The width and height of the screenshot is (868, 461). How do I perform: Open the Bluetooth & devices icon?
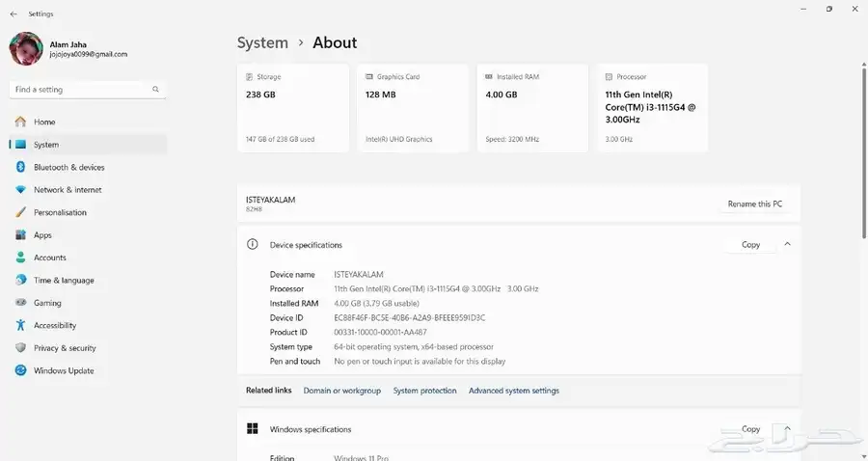pyautogui.click(x=20, y=167)
